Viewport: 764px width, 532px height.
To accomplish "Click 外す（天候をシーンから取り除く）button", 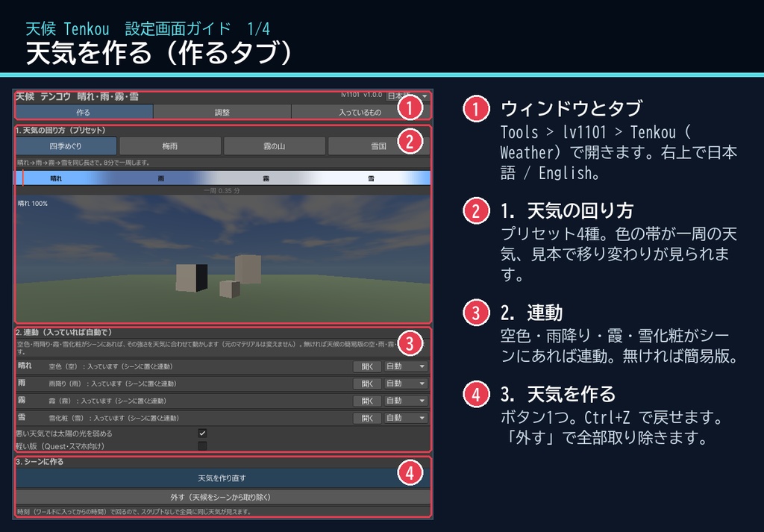I will [x=222, y=497].
